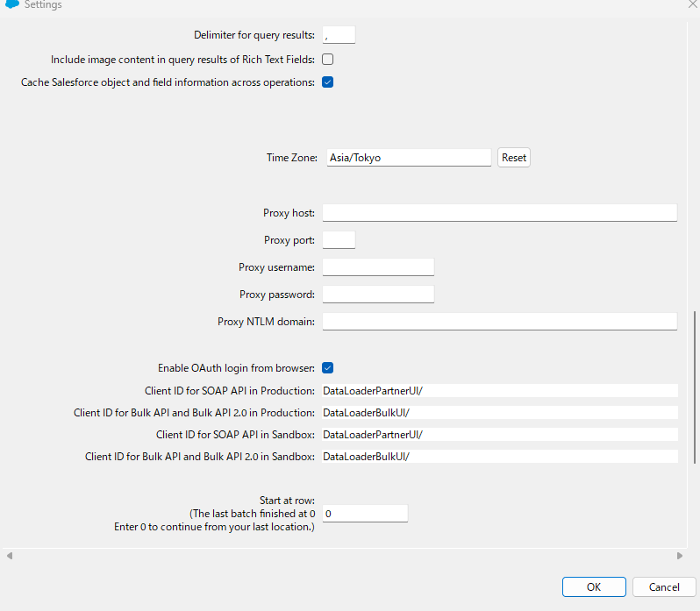Screen dimensions: 700x611
Task: Click the Proxy password field
Action: coord(379,295)
